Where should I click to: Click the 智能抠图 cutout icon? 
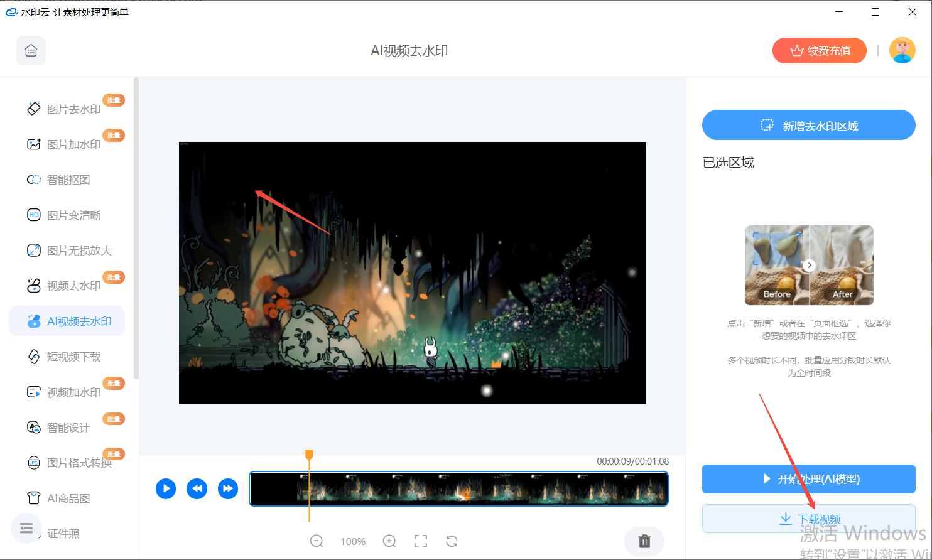point(34,180)
